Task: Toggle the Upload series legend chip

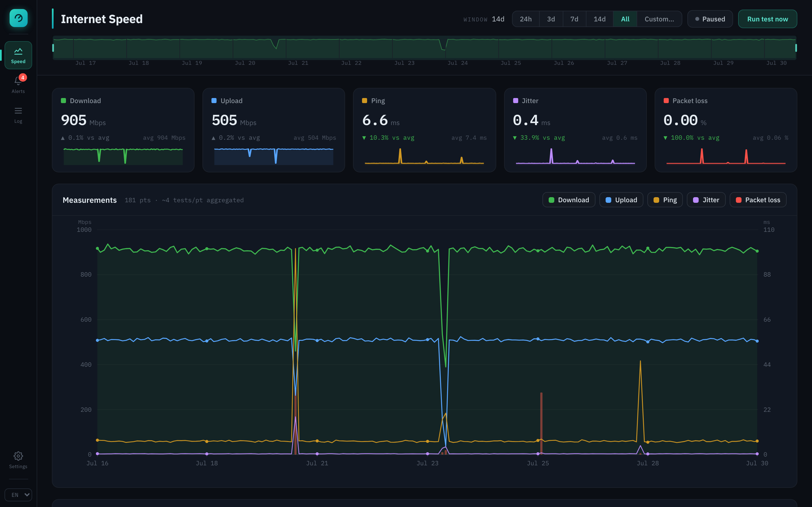Action: click(x=621, y=200)
